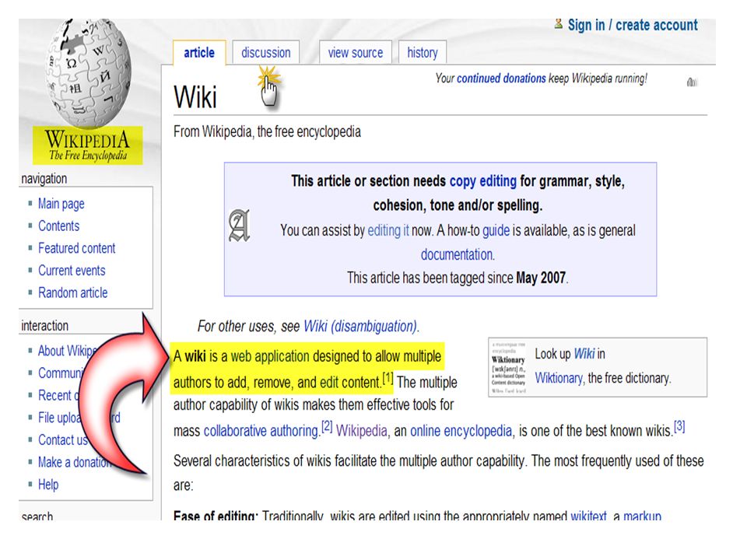Viewport: 747px width, 560px height.
Task: Click the Wiki page heading
Action: (x=195, y=97)
